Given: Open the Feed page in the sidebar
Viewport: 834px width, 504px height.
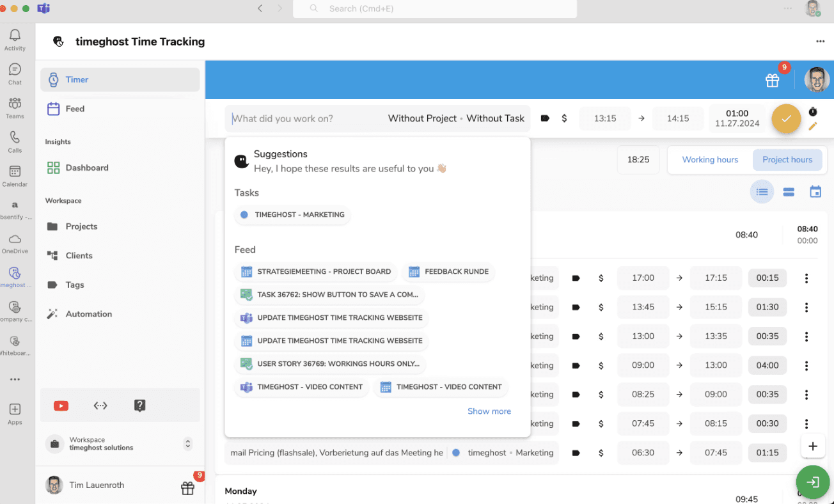Looking at the screenshot, I should point(120,109).
